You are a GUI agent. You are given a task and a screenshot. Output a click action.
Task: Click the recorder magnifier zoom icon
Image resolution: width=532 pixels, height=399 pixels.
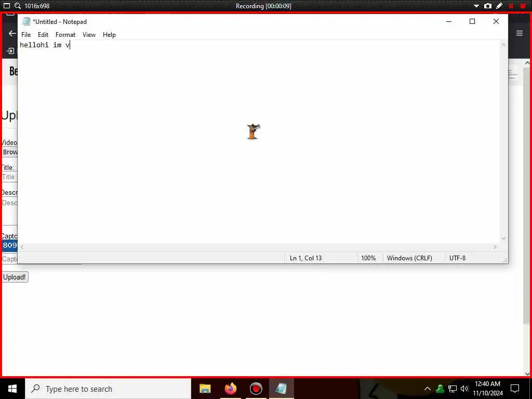[18, 6]
